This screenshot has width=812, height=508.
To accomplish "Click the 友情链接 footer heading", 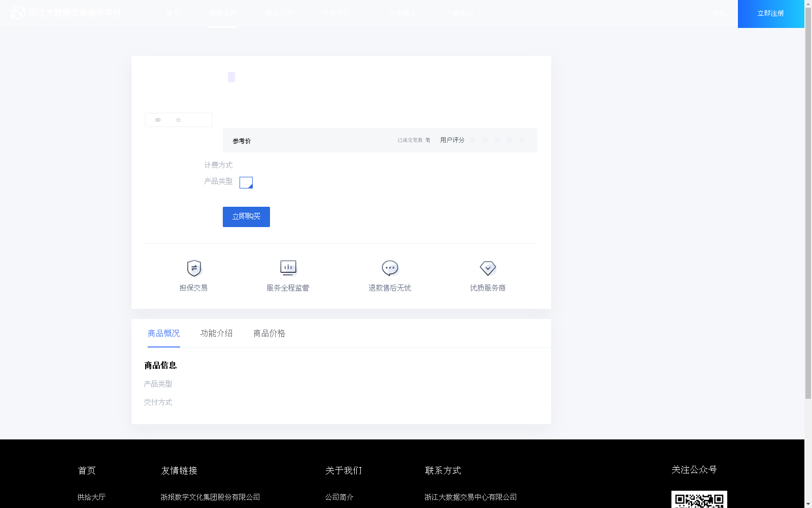I will 179,470.
